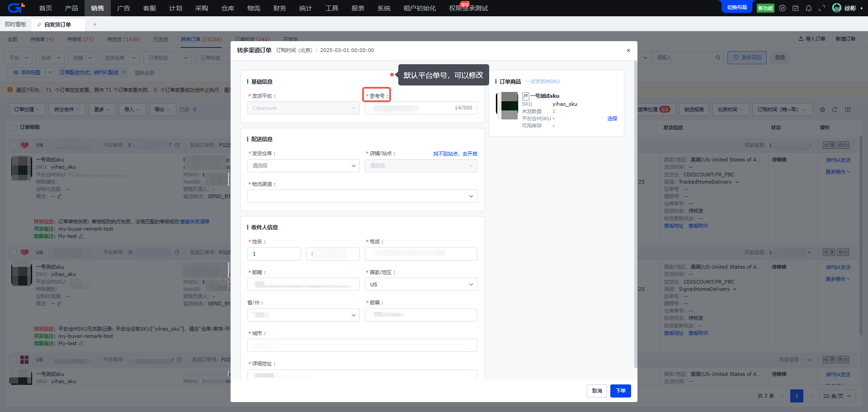This screenshot has width=868, height=412.
Task: Click the dialog vertical scrollbar
Action: pos(635,215)
